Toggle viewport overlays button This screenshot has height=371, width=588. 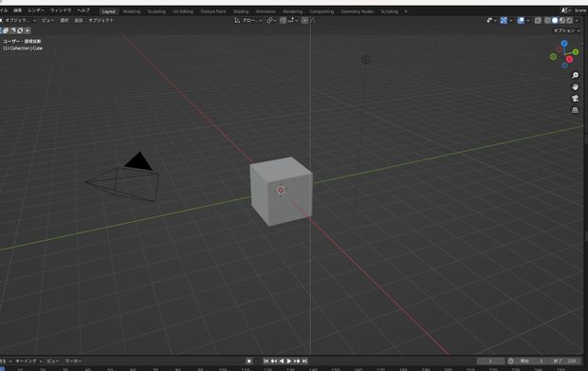(x=521, y=20)
